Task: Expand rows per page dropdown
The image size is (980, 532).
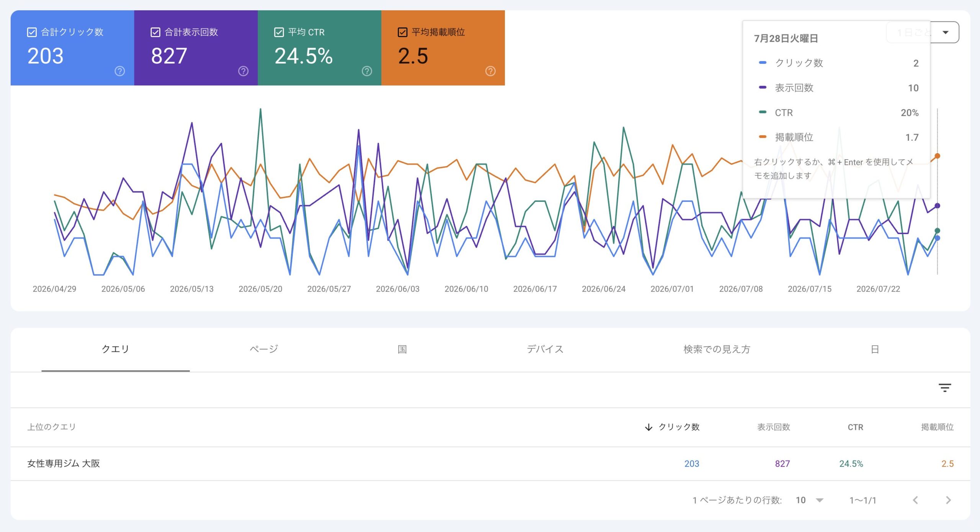Action: pyautogui.click(x=819, y=500)
